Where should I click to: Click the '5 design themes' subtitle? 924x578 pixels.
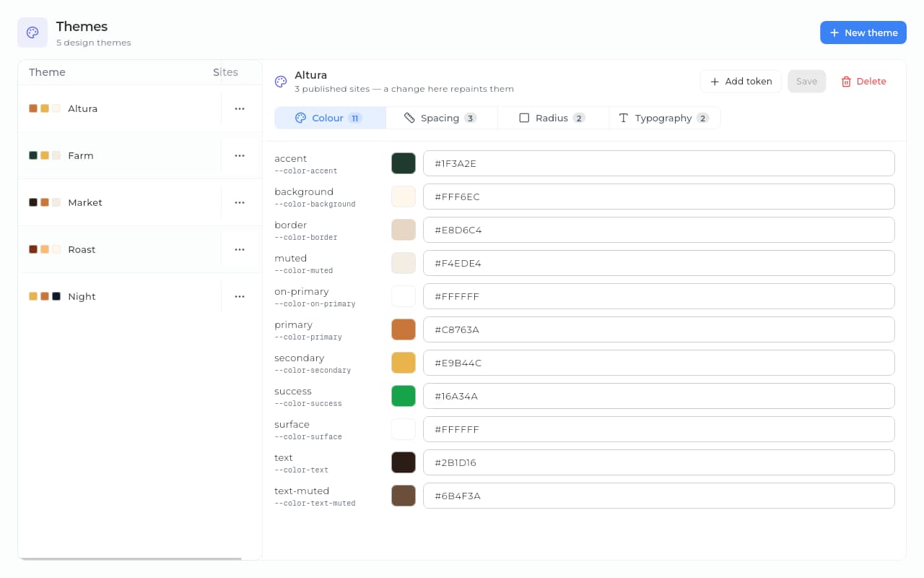[x=94, y=43]
